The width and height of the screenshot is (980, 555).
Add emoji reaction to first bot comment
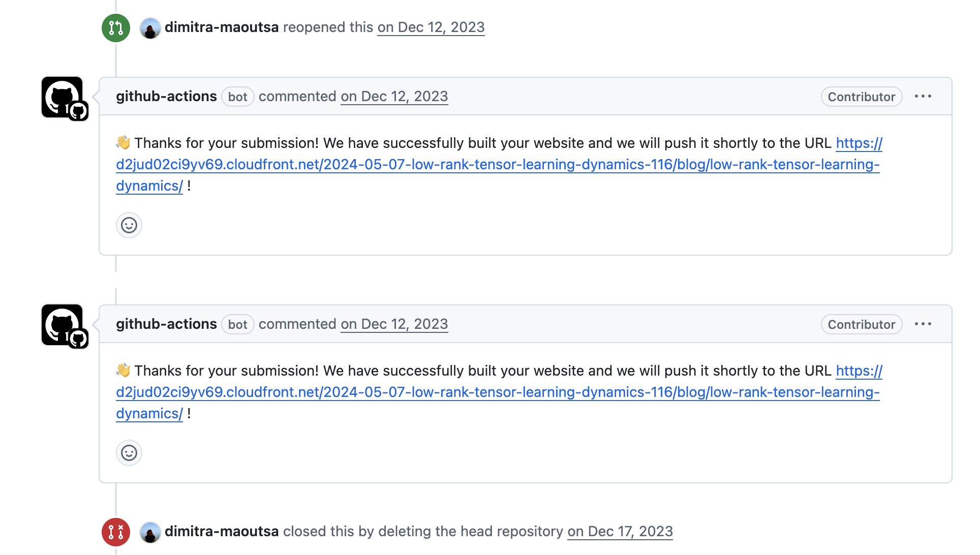(x=129, y=225)
